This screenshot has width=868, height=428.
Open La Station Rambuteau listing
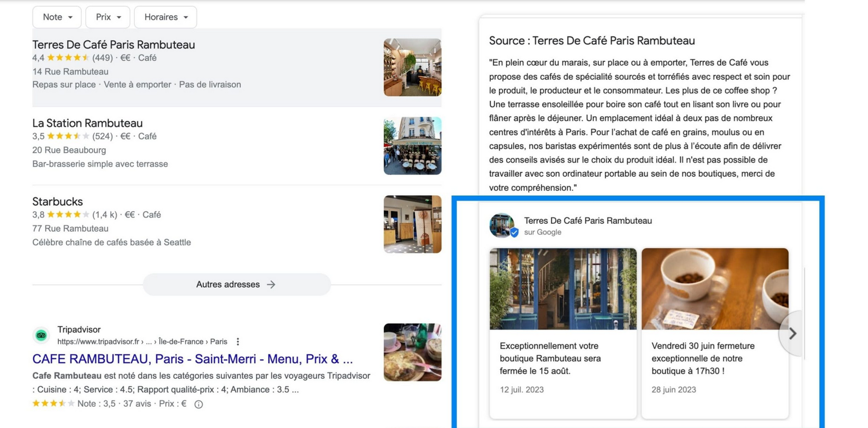click(87, 123)
